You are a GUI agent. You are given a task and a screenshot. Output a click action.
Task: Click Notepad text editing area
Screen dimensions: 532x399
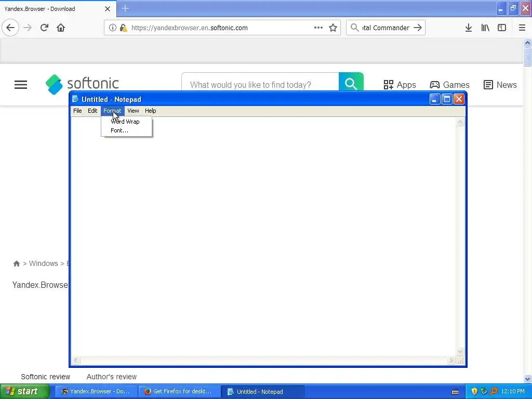(x=263, y=236)
